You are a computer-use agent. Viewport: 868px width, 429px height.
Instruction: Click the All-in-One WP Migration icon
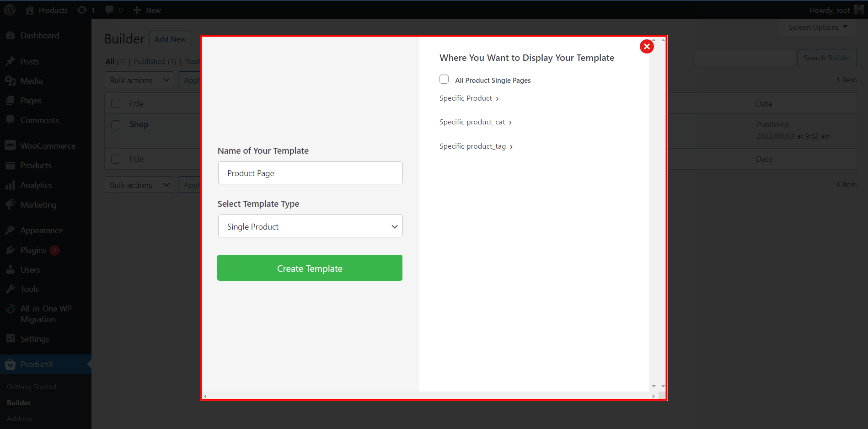tap(11, 309)
